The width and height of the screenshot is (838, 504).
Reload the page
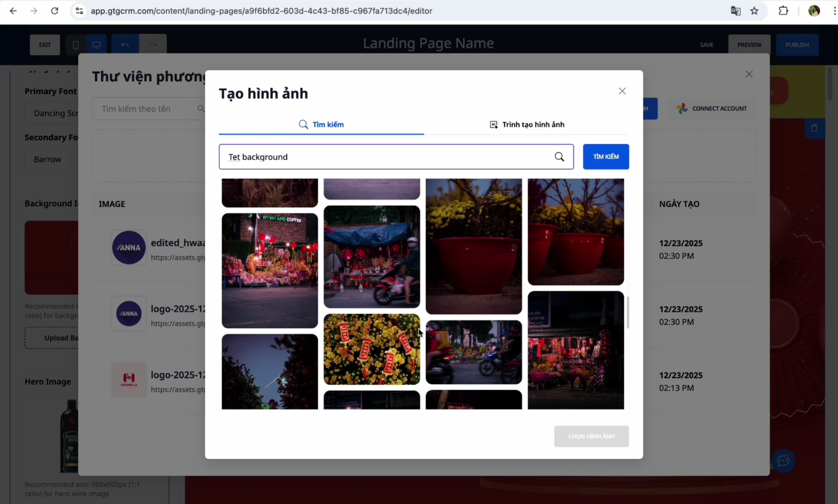55,11
